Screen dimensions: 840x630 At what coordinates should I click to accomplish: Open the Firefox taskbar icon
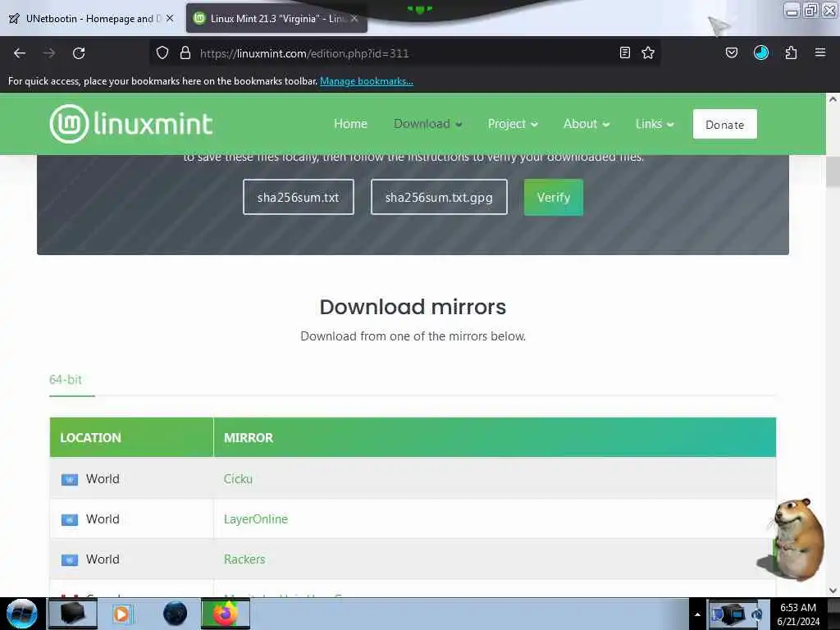pyautogui.click(x=226, y=614)
